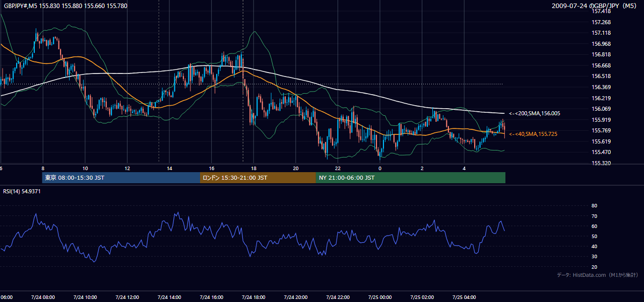Click the bottom time label 7/25 02:00

(422, 297)
